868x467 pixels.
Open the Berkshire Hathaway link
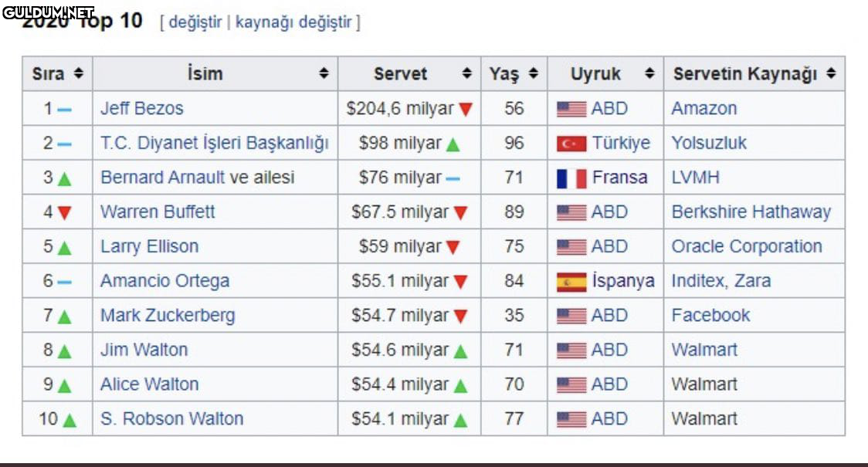point(751,212)
